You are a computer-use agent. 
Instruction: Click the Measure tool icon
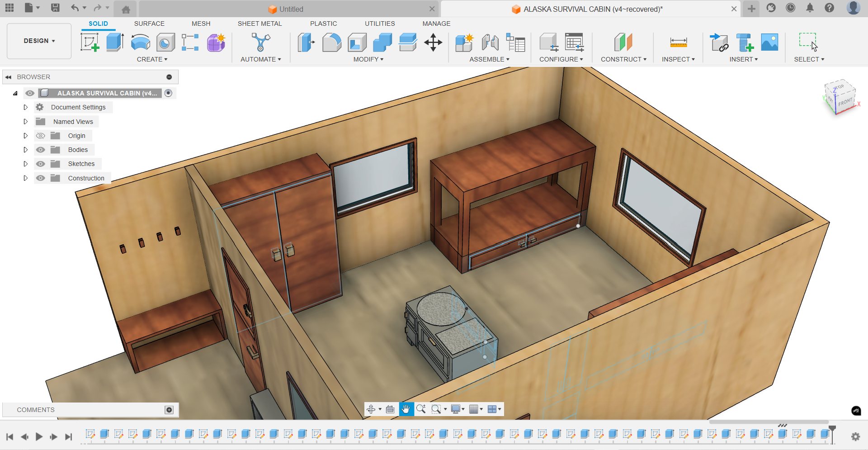(x=679, y=43)
